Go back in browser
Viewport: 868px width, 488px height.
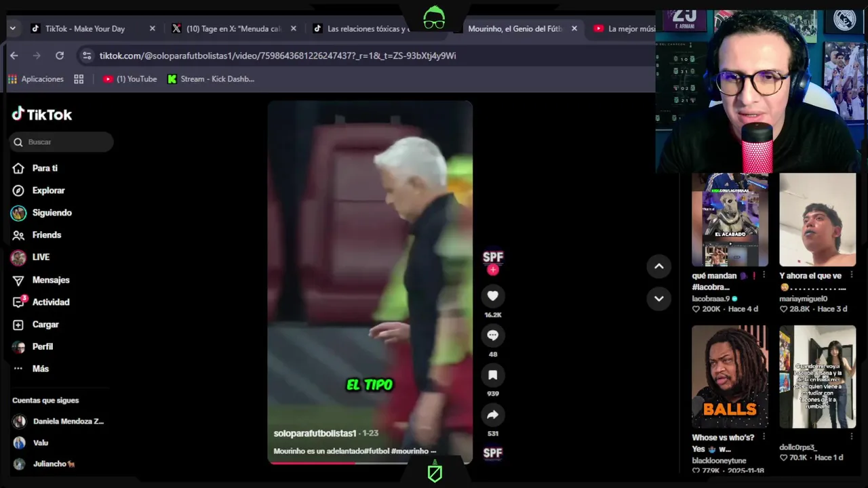click(14, 56)
